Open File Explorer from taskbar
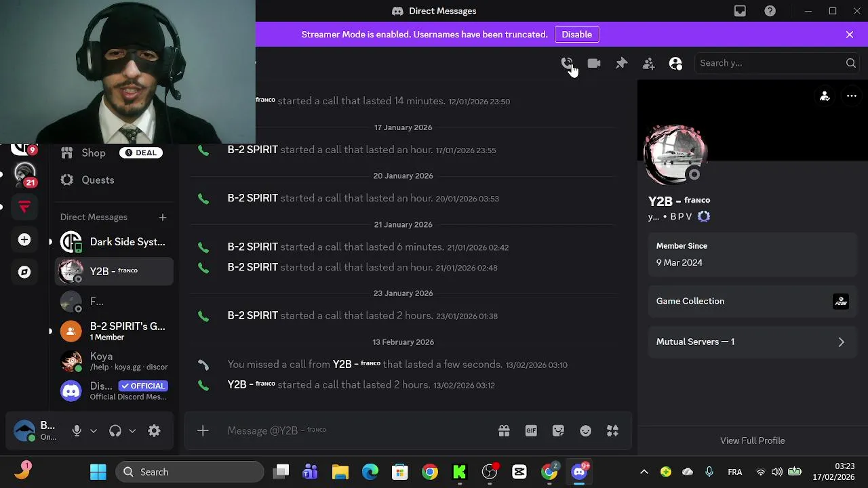The image size is (868, 488). click(x=340, y=472)
